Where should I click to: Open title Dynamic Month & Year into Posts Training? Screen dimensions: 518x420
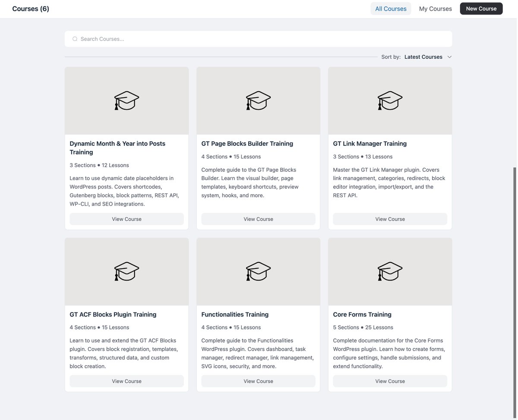117,148
